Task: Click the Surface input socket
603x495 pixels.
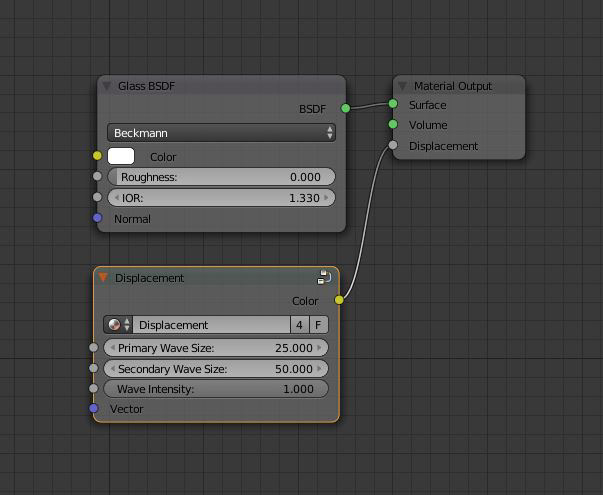Action: pos(393,103)
